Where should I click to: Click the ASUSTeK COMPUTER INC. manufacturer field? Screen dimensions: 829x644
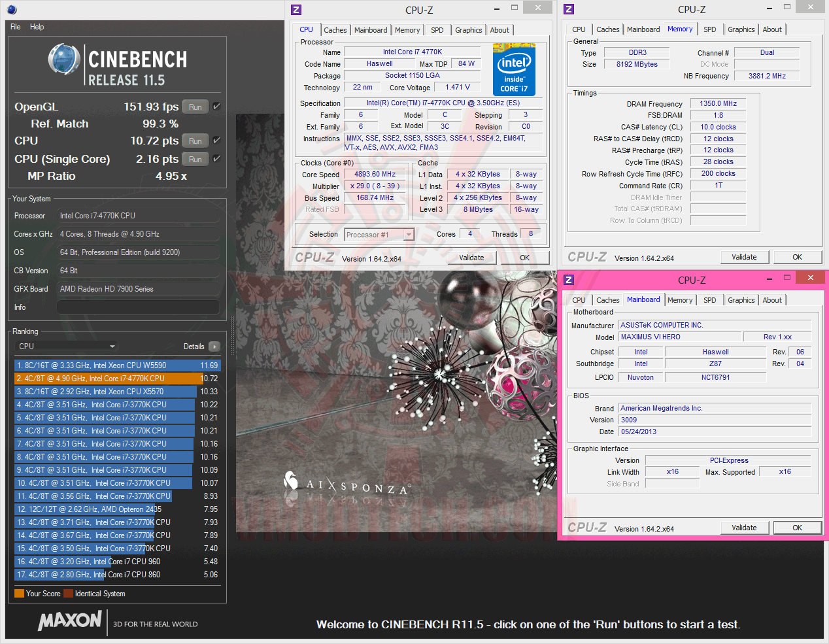click(x=715, y=325)
